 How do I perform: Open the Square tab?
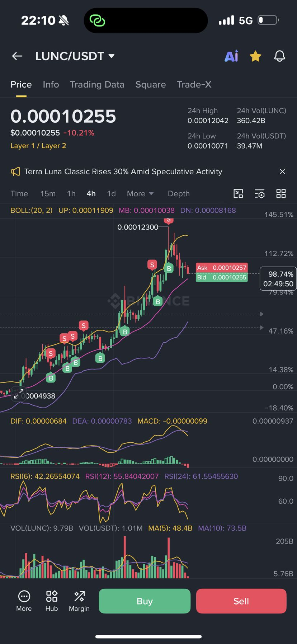point(151,85)
